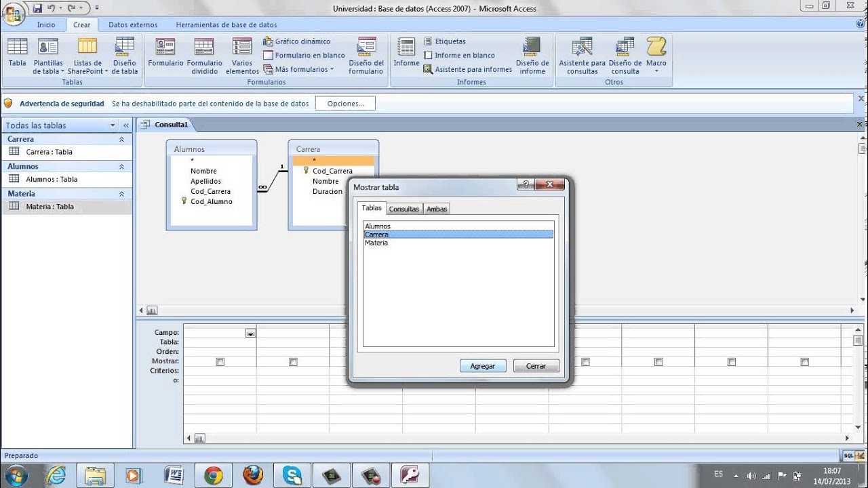Open the Campo field dropdown
868x488 pixels.
[x=250, y=333]
